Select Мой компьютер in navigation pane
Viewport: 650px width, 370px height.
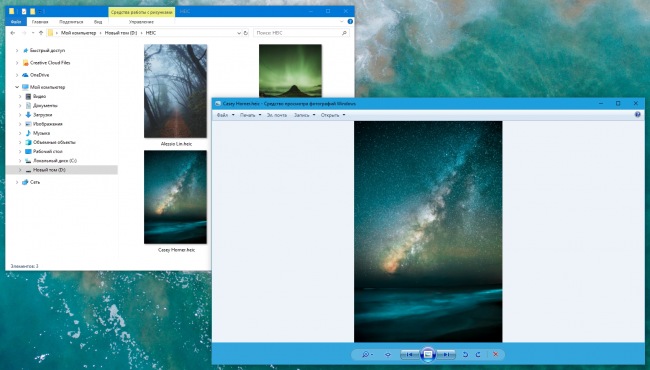(x=47, y=87)
